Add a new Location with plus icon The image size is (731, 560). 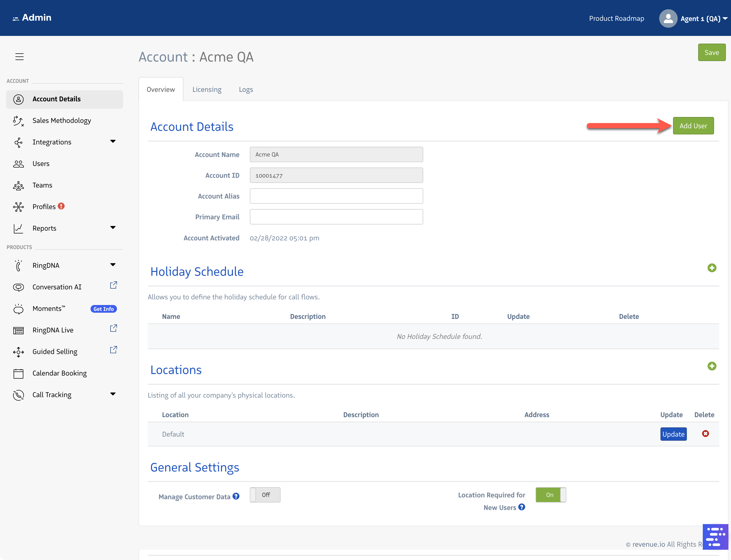[712, 366]
